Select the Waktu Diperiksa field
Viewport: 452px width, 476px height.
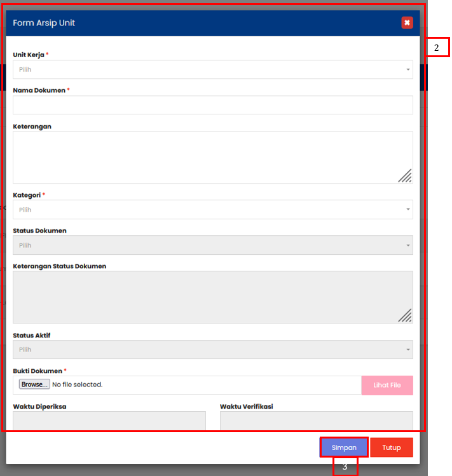(109, 421)
